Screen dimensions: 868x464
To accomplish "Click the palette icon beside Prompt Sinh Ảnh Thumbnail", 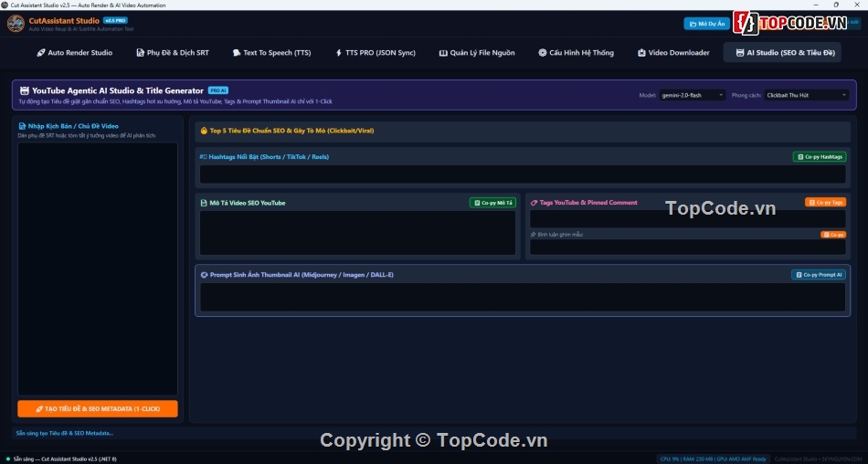I will [x=205, y=275].
